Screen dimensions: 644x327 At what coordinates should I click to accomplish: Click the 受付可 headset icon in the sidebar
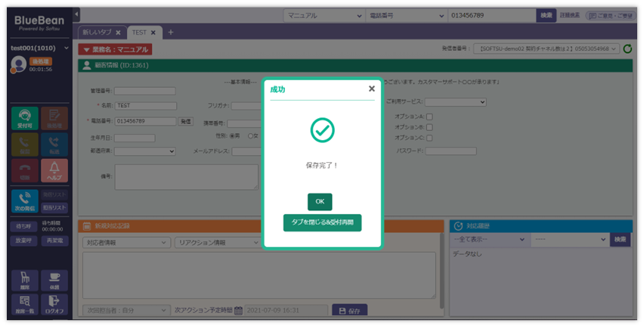[x=24, y=117]
